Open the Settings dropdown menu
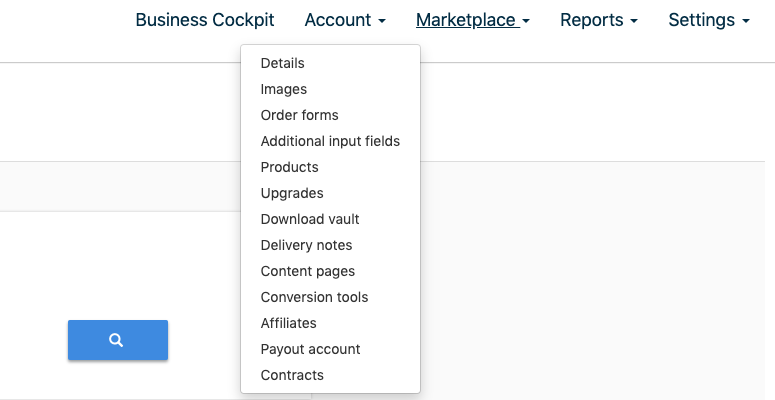The height and width of the screenshot is (400, 775). point(708,20)
